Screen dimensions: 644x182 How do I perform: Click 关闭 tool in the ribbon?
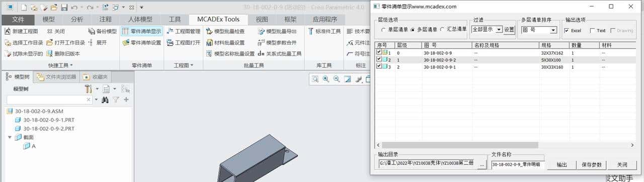[56, 31]
